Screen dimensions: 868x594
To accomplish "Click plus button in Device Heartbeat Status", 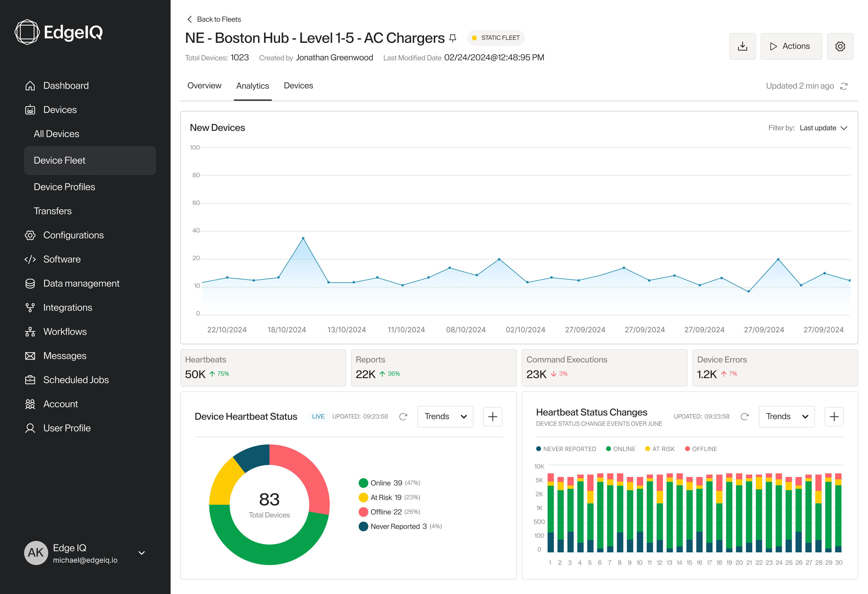I will tap(492, 416).
